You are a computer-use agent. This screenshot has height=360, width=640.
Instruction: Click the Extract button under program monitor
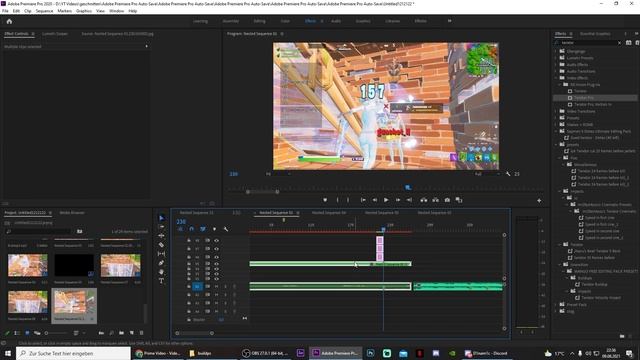(x=436, y=200)
